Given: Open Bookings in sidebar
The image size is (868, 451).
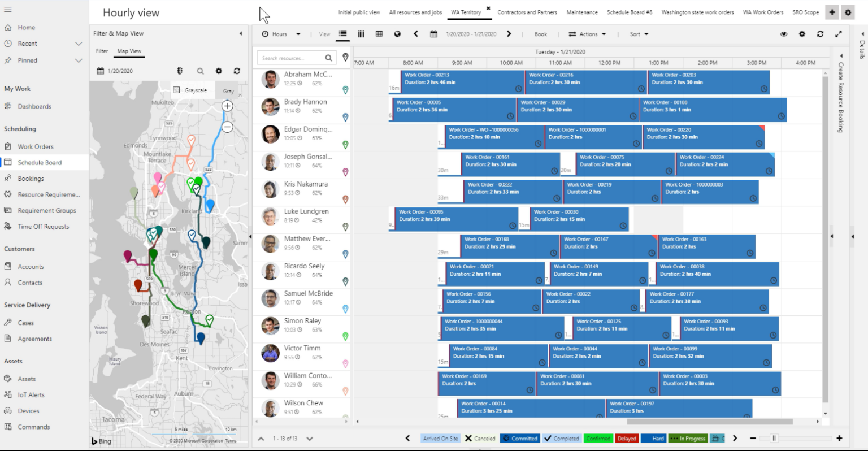Looking at the screenshot, I should 31,179.
